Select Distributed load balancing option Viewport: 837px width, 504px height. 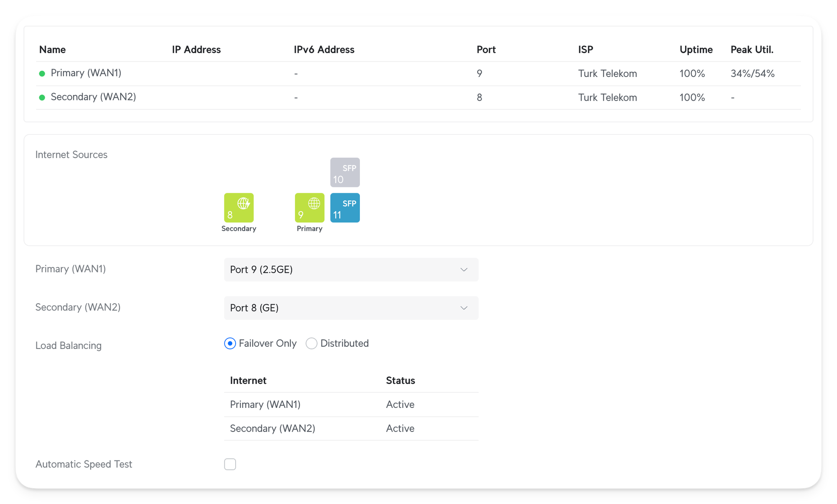point(311,343)
